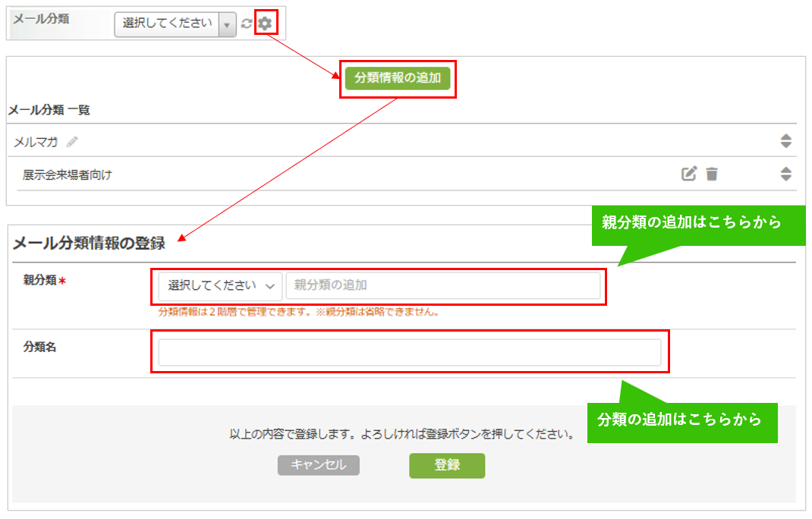
Task: Click the refresh icon beside メール分類 dropdown
Action: 246,24
